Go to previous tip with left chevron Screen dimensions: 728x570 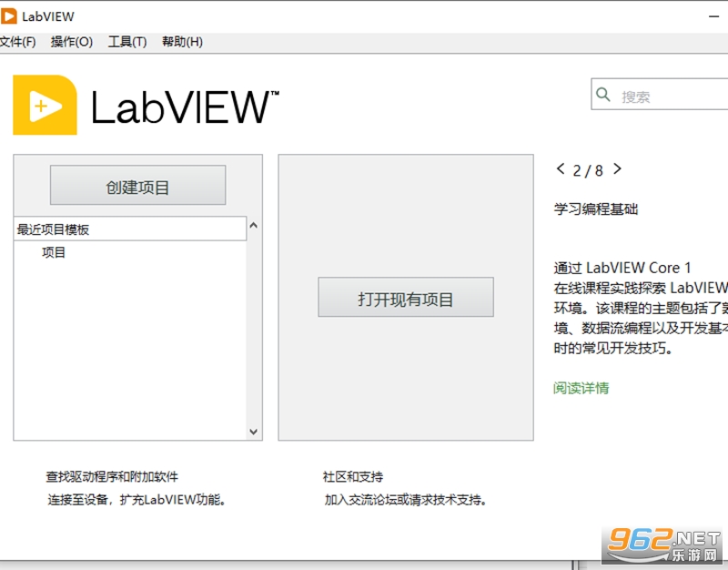[561, 168]
